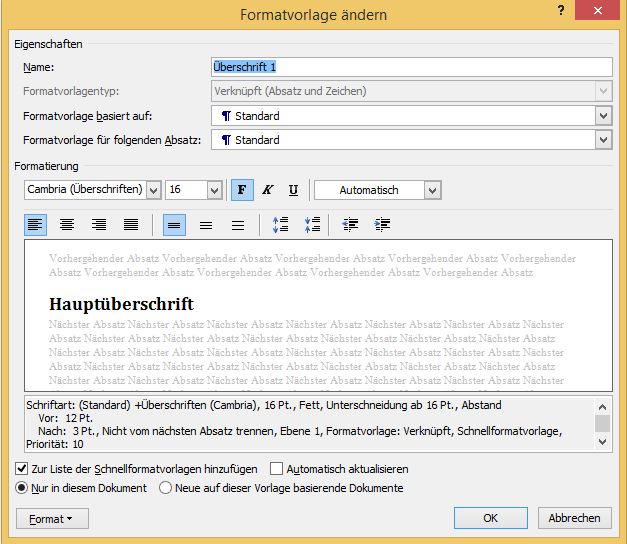The height and width of the screenshot is (544, 627).
Task: Set single line spacing
Action: point(174,225)
